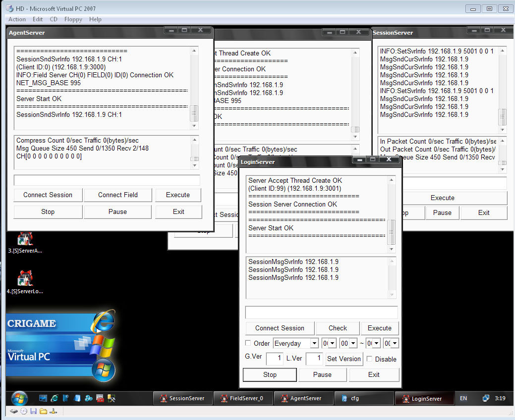
Task: Click the hard disk status icon
Action: (13, 411)
